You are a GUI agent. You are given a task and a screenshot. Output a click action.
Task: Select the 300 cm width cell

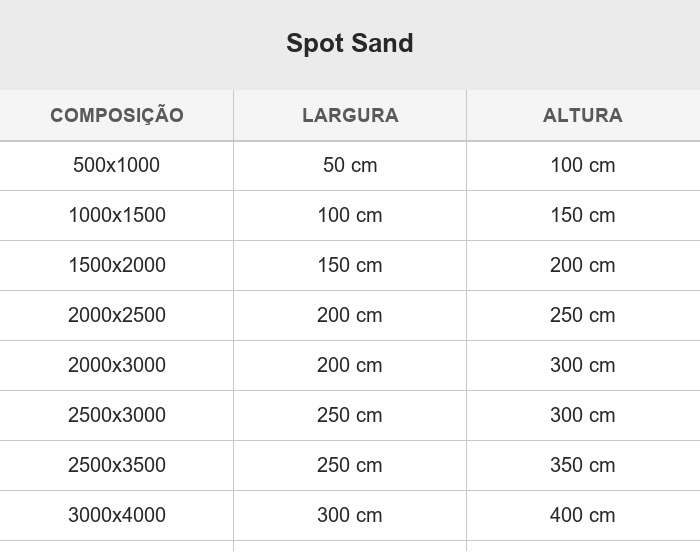(350, 516)
